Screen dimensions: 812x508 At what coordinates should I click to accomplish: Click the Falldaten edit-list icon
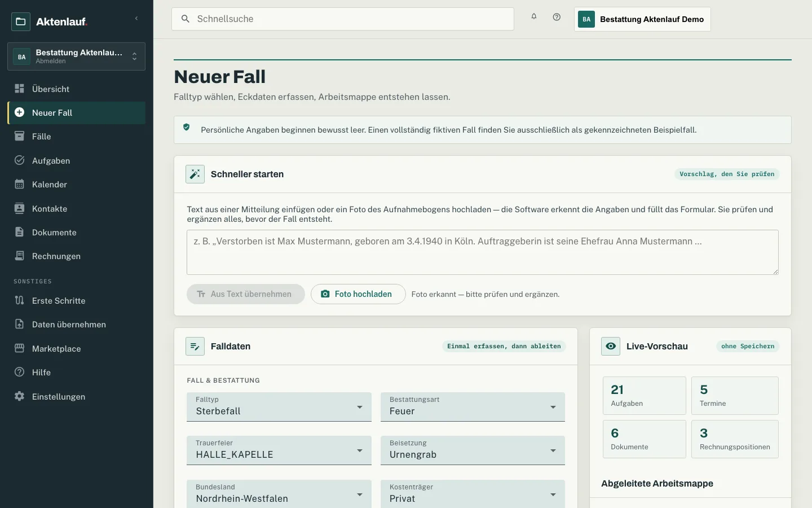click(x=195, y=346)
